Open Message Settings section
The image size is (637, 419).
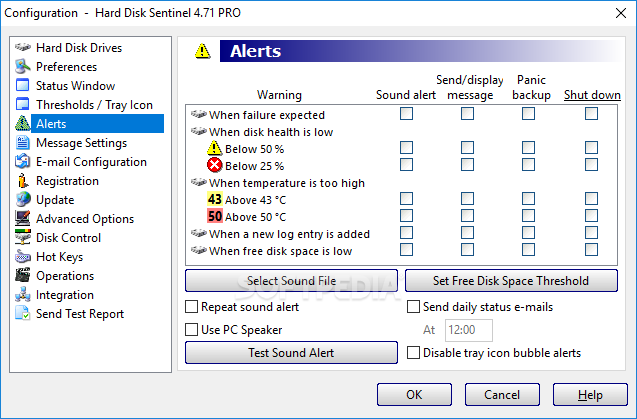[81, 143]
